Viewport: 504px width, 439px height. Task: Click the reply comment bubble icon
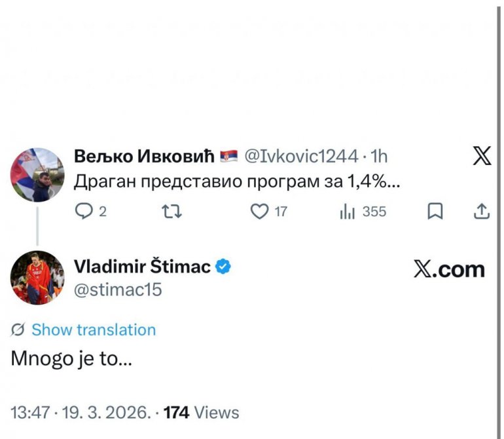pyautogui.click(x=85, y=211)
